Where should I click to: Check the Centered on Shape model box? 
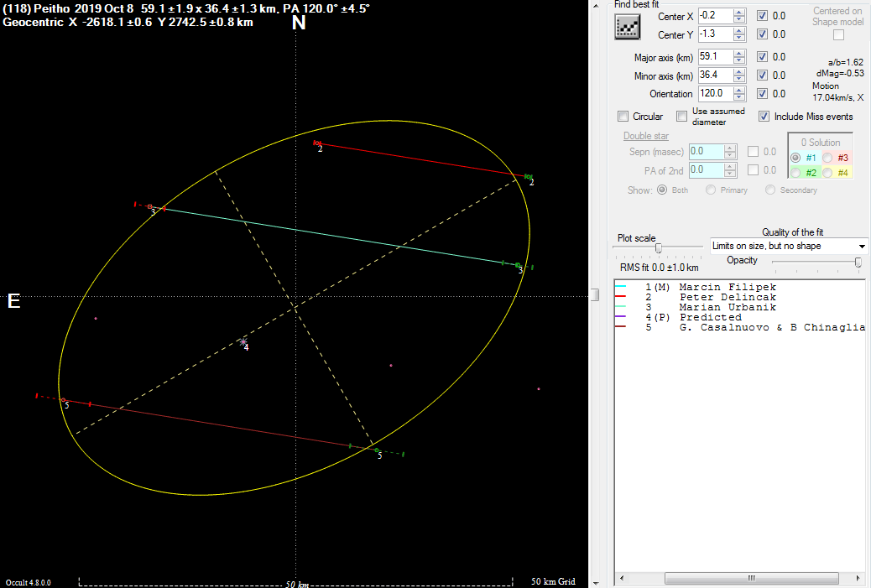tap(839, 35)
